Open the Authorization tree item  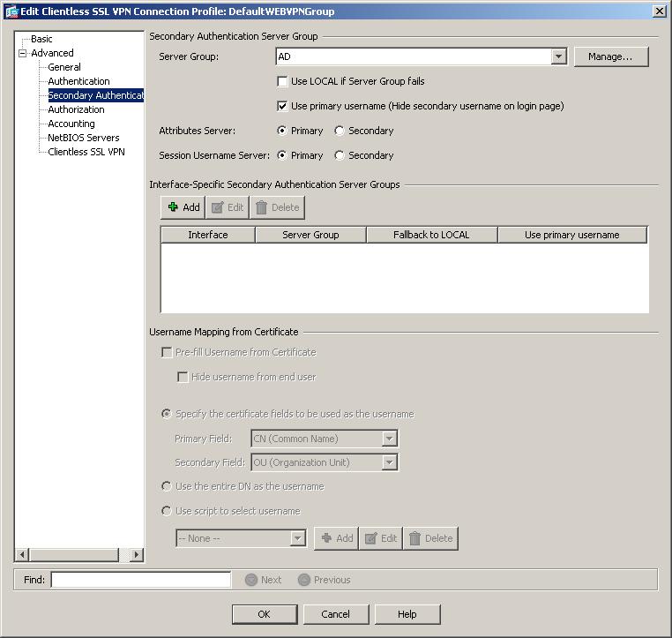click(x=77, y=109)
